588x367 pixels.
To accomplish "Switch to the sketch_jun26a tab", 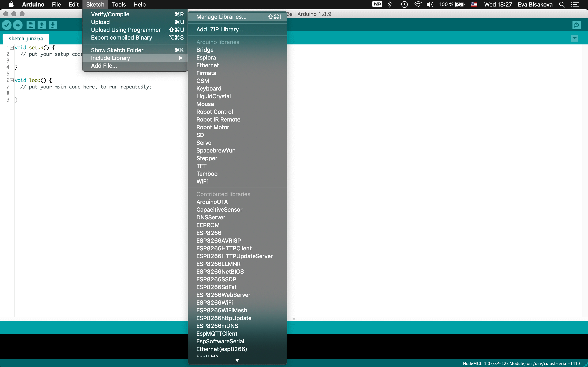I will (x=26, y=39).
